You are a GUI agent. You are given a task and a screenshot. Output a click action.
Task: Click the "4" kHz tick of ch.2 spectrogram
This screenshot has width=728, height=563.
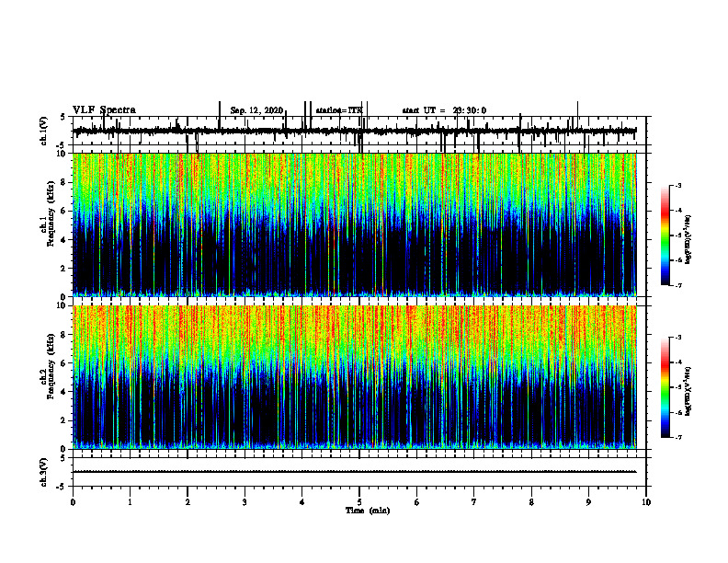64,392
